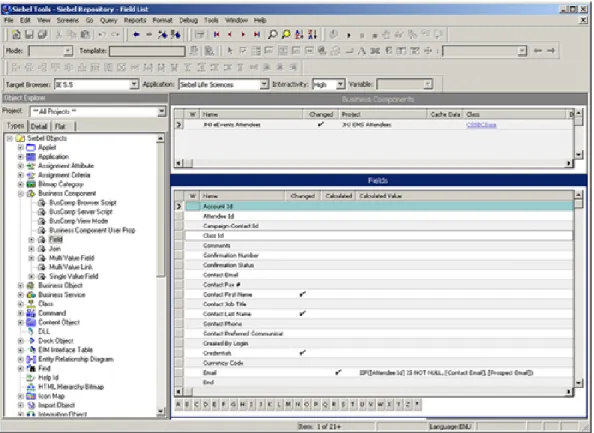Click the Cut scissors icon
Image resolution: width=594 pixels, height=433 pixels.
click(59, 34)
